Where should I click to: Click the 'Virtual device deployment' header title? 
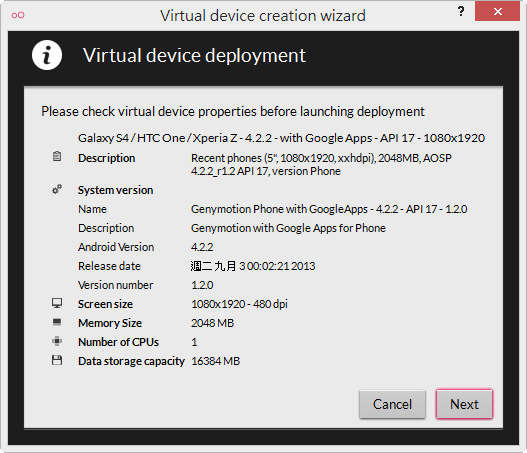tap(194, 55)
